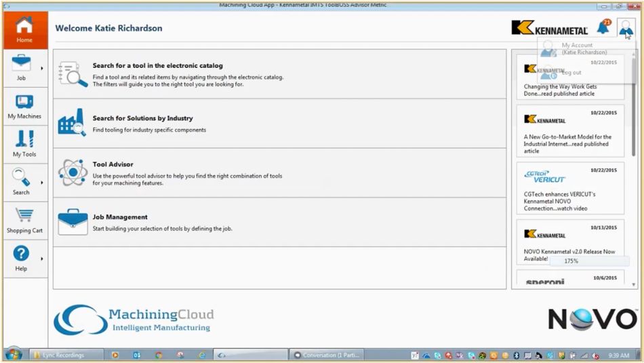Expand the Help submenu arrow
The image size is (644, 363).
pos(42,259)
